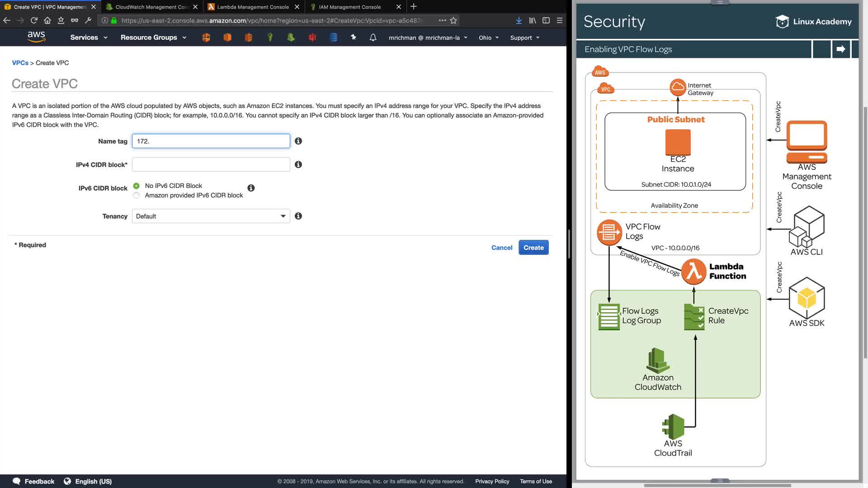Click the info icon next to Tenancy
868x488 pixels.
point(298,216)
